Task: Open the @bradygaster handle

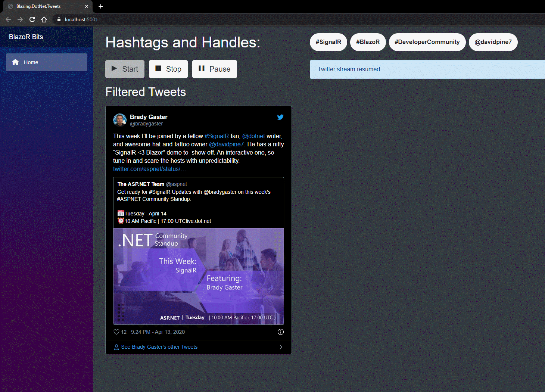Action: (146, 124)
